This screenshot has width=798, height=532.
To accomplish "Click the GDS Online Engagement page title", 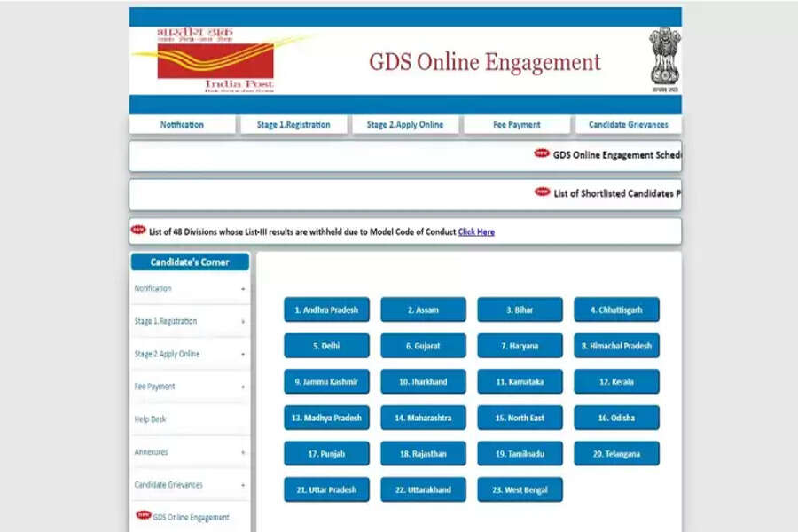I will point(484,62).
